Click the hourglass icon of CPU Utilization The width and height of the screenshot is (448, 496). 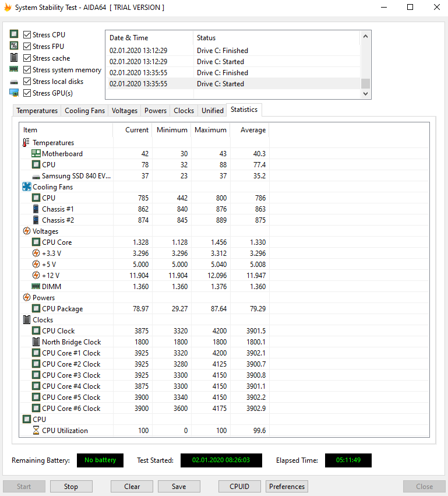tap(36, 430)
